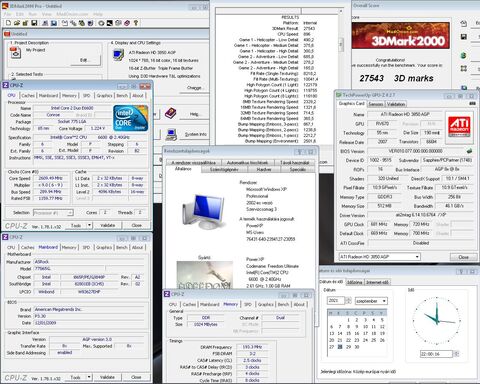Click the results list vertical scrollbar
The image size is (480, 384).
(341, 75)
